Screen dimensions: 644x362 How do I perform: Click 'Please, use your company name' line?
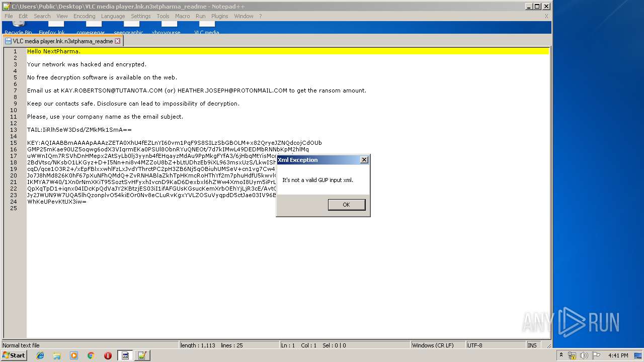(x=105, y=117)
